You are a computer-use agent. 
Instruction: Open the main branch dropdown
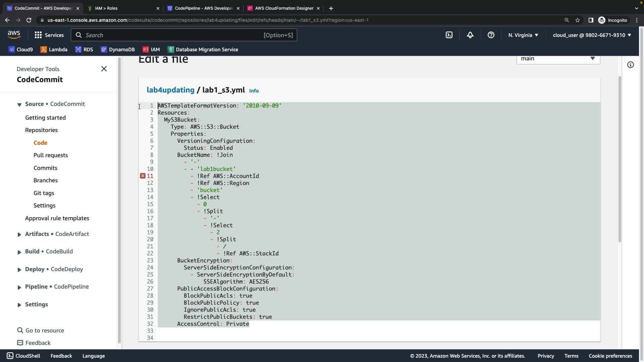click(x=558, y=59)
